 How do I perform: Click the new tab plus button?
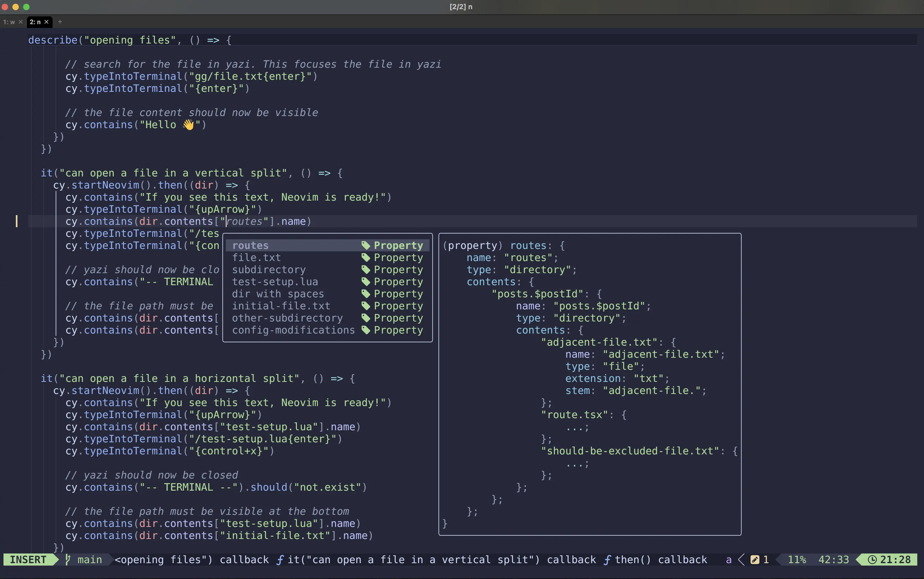click(x=60, y=22)
